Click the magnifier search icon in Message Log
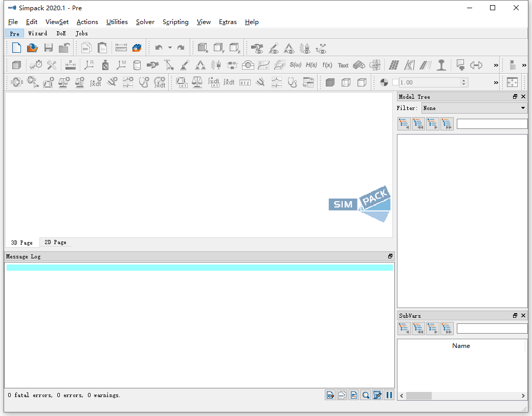This screenshot has height=416, width=532. 365,395
